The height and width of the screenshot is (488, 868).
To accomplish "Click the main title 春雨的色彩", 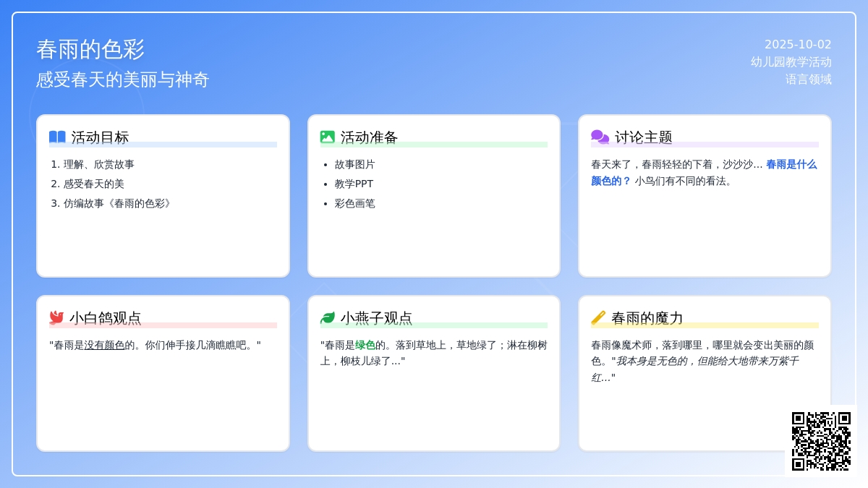I will pyautogui.click(x=90, y=49).
